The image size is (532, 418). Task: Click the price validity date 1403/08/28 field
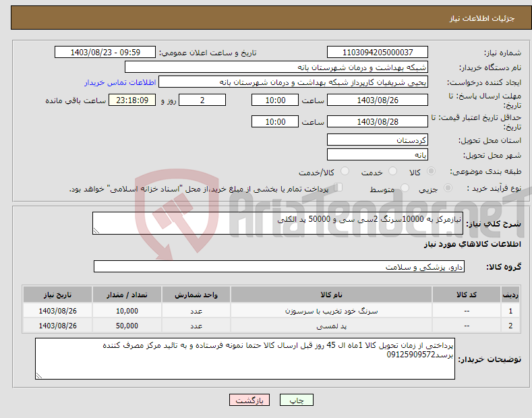(x=378, y=121)
